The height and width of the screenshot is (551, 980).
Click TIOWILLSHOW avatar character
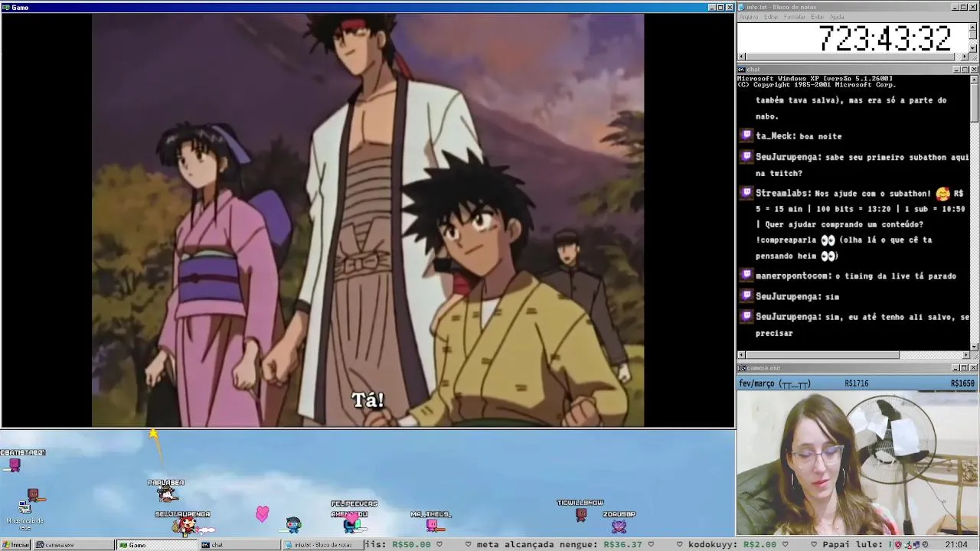click(581, 514)
